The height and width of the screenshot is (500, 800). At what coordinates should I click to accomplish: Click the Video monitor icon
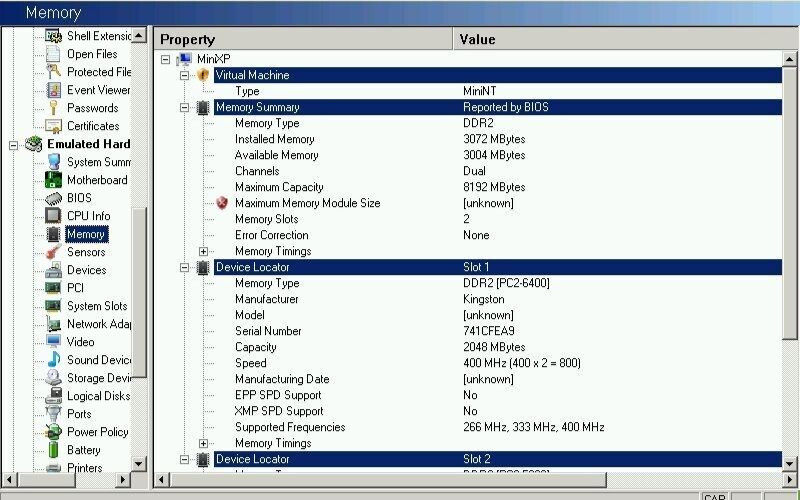point(53,341)
